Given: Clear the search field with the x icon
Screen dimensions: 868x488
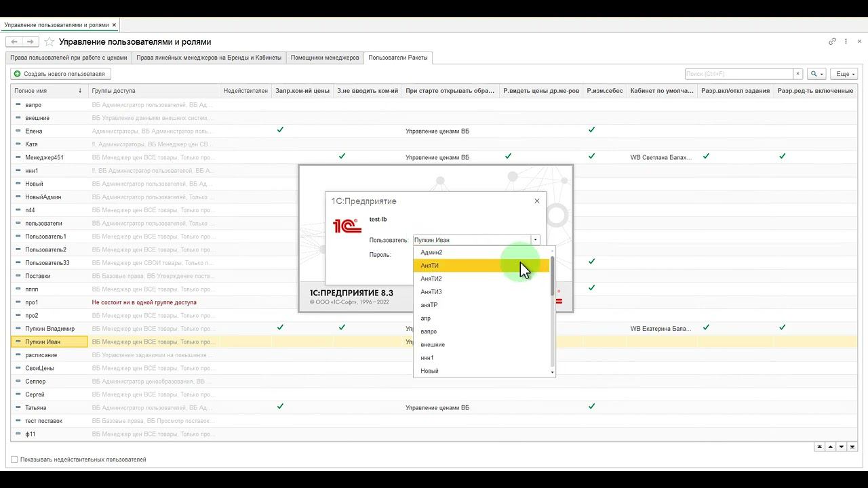Looking at the screenshot, I should [x=797, y=74].
